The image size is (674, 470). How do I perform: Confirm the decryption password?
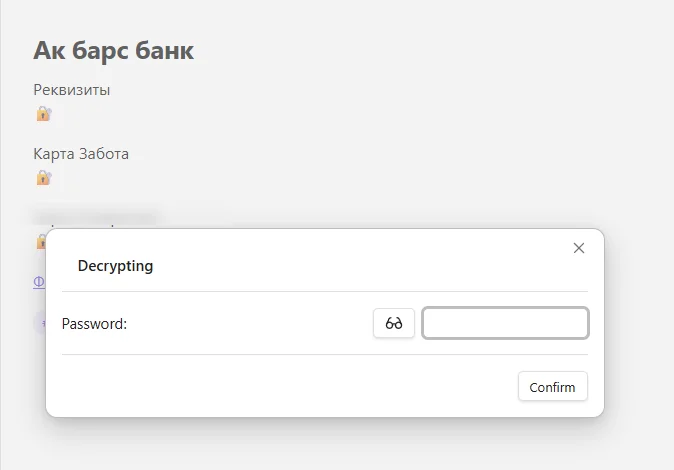point(552,387)
